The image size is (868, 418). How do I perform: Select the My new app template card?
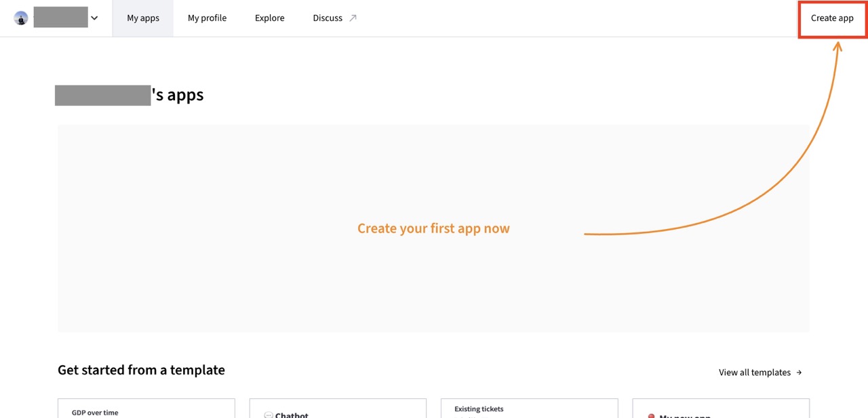pyautogui.click(x=721, y=409)
